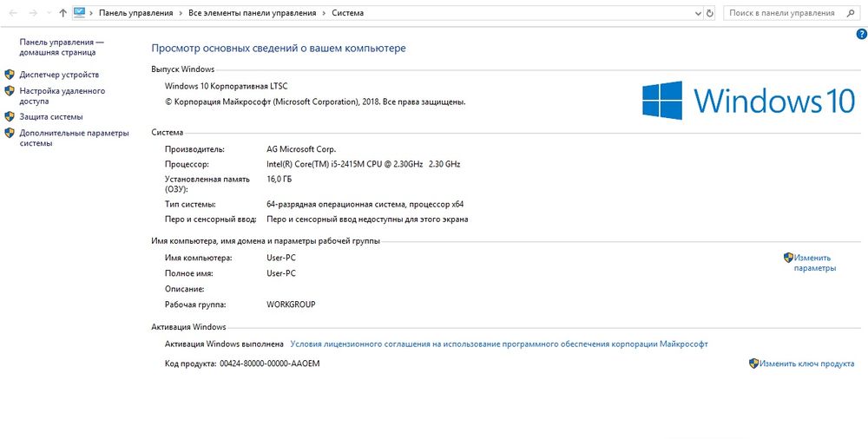Image resolution: width=868 pixels, height=439 pixels.
Task: Click 'User-PC' next to 'Полное имя'
Action: 281,273
